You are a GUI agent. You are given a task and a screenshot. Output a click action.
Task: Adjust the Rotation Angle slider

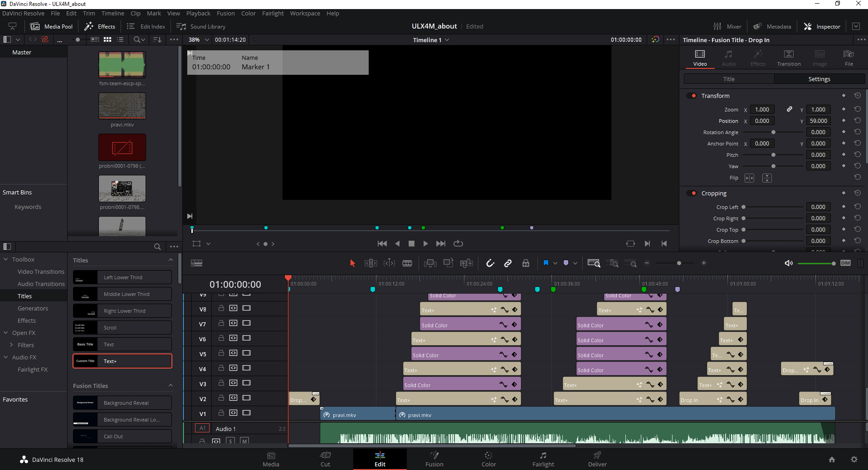click(x=773, y=132)
